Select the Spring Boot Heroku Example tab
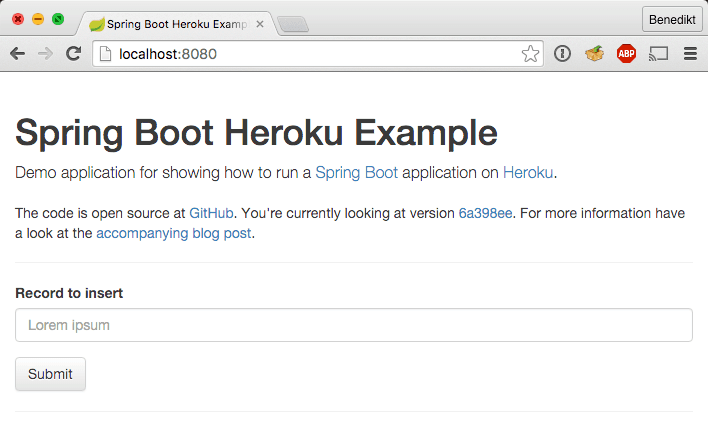This screenshot has width=708, height=421. 170,22
